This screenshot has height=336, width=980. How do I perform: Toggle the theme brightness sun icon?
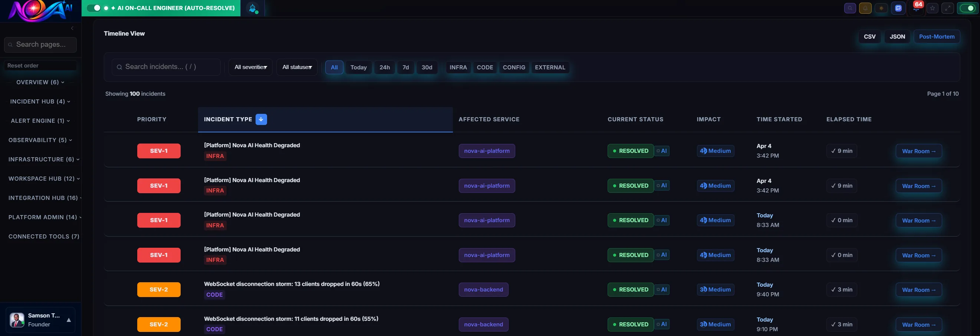tap(881, 8)
